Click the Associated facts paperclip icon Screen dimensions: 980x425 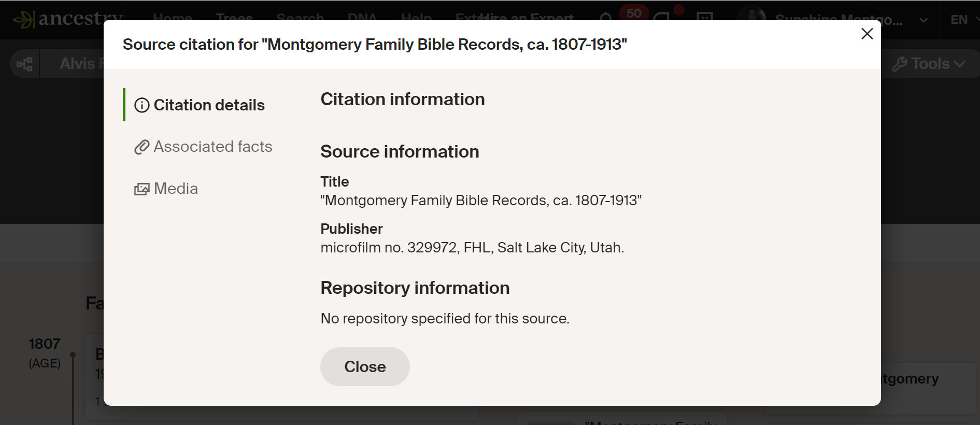[x=142, y=147]
